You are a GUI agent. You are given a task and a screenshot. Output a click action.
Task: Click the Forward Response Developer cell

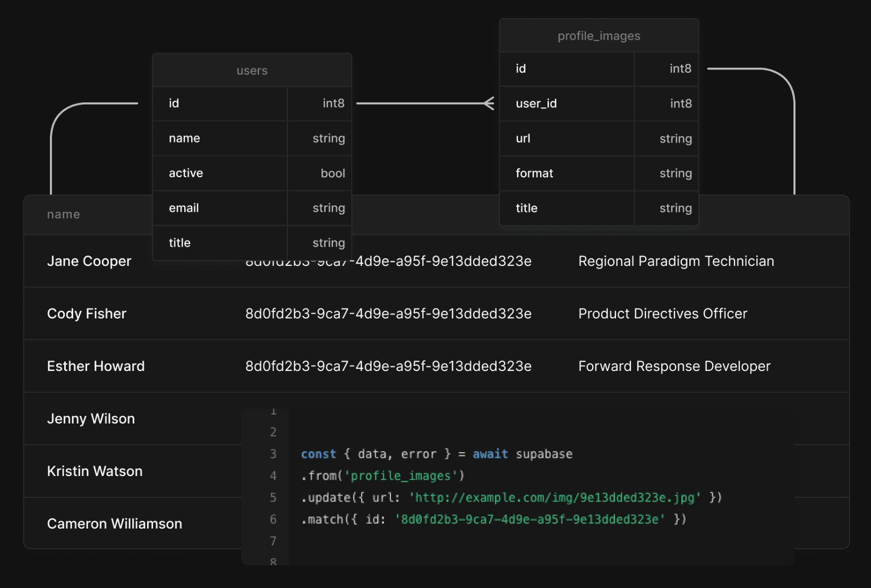(x=674, y=366)
